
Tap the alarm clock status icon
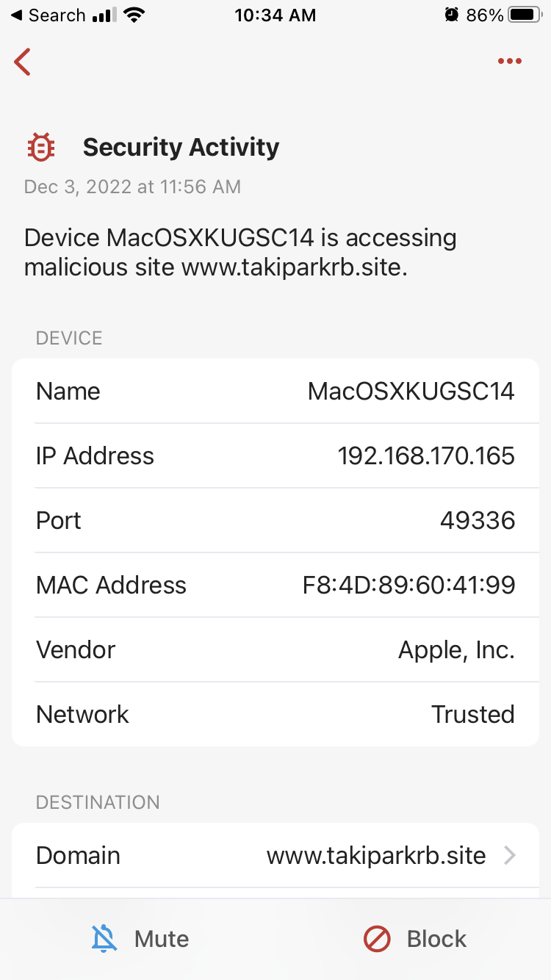452,15
